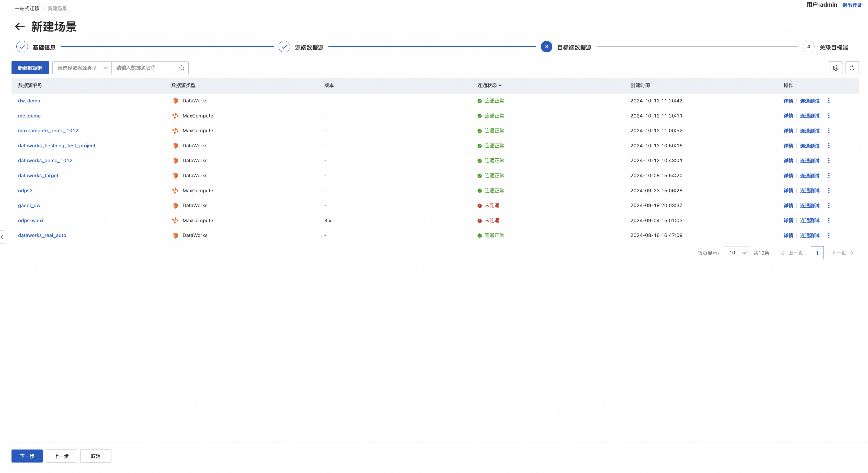
Task: Open the mc_demo data source link
Action: [x=29, y=115]
